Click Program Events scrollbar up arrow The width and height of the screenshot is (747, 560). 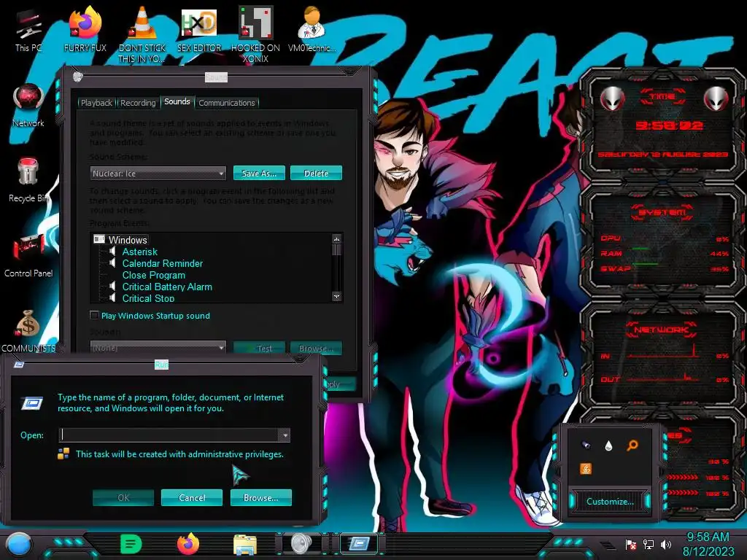[x=337, y=239]
